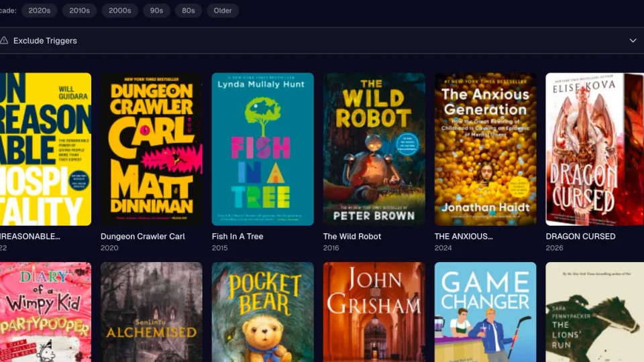
Task: Open Unreasonable Hospitality book cover
Action: coord(46,149)
